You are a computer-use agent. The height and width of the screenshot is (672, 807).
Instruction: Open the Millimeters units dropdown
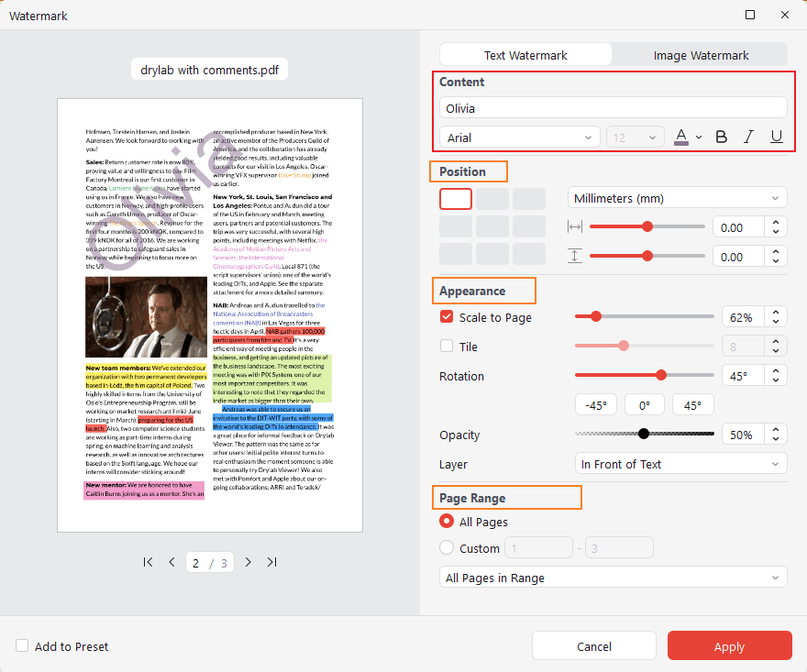[x=677, y=197]
